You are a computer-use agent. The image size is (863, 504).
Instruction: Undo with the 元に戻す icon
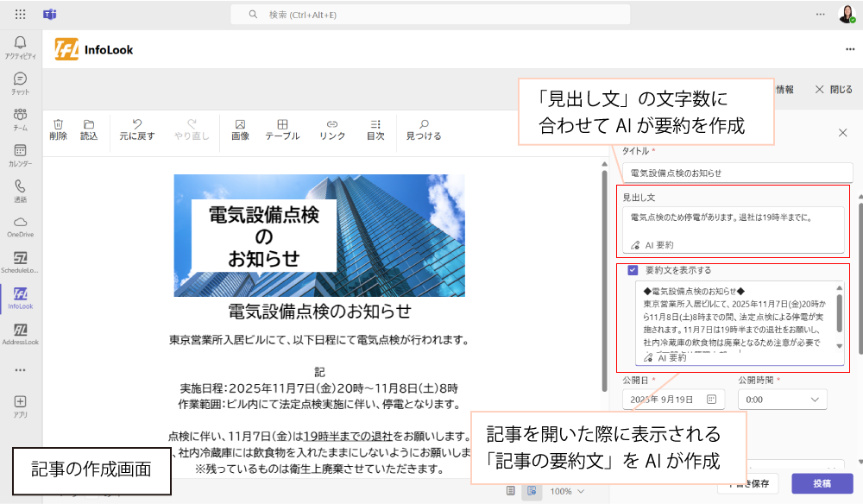[136, 129]
